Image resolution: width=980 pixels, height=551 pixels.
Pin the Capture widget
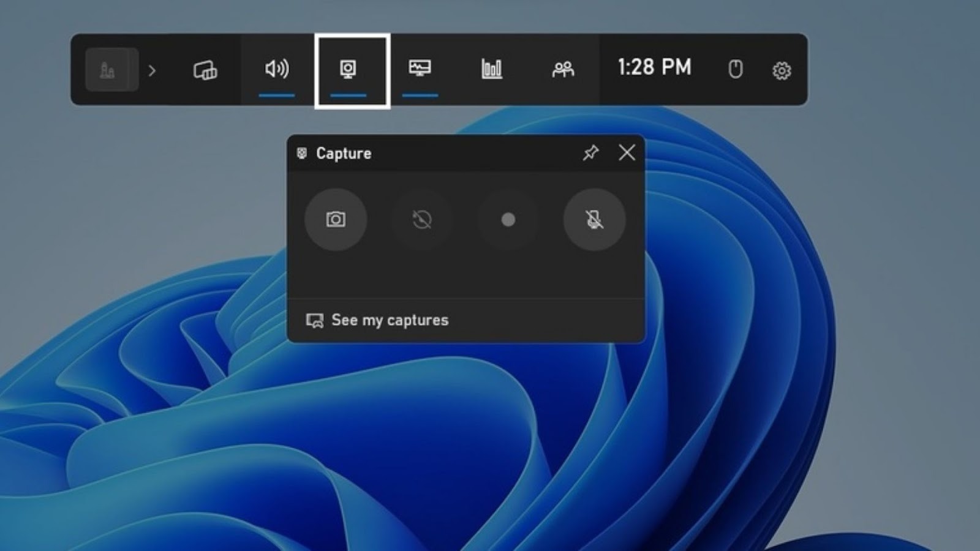[590, 152]
